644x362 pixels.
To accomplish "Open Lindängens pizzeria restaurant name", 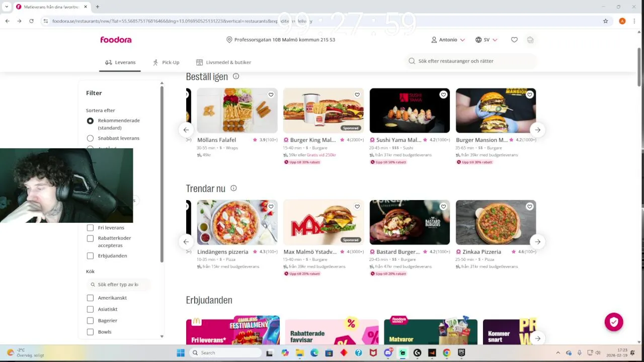I will point(222,252).
